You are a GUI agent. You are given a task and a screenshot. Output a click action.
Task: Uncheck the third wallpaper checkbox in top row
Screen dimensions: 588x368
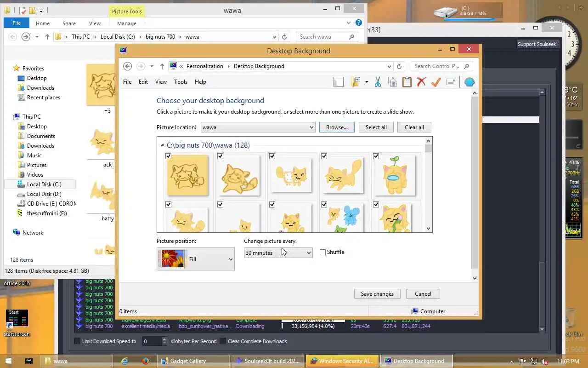[x=272, y=156]
